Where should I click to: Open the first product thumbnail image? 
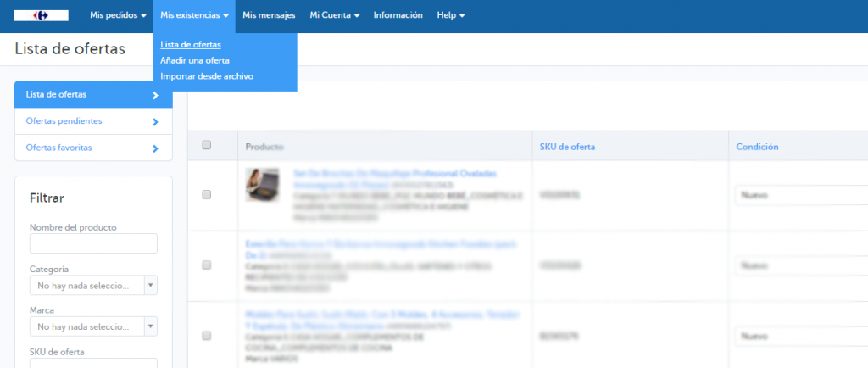[x=262, y=184]
